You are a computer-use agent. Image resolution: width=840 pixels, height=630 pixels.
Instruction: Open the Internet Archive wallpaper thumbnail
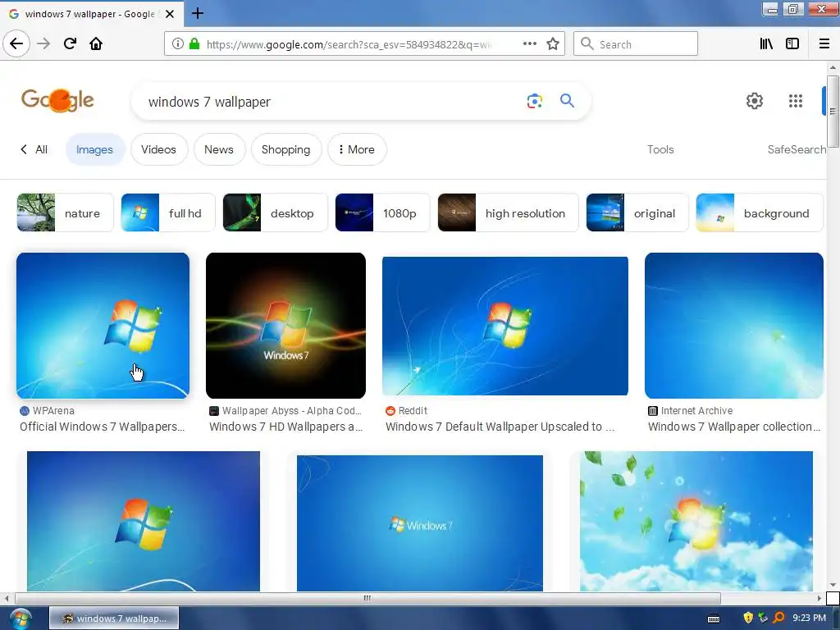tap(734, 326)
